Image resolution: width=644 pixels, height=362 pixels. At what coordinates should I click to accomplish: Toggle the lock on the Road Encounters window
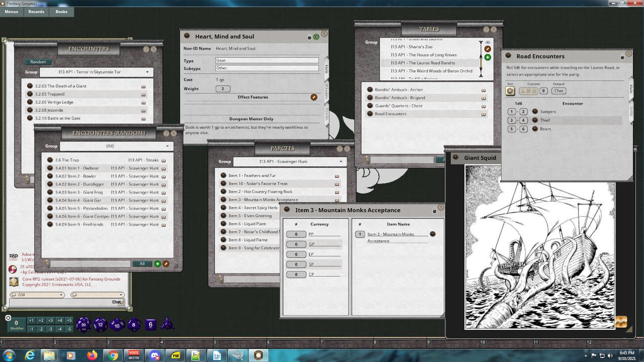[x=623, y=56]
